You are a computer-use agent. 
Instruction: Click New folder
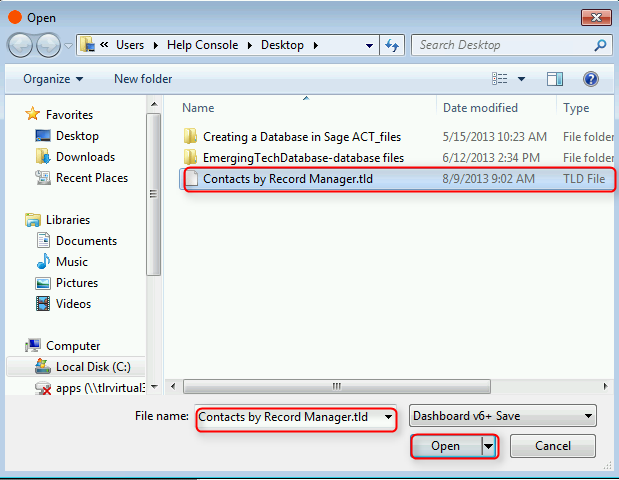coord(143,79)
